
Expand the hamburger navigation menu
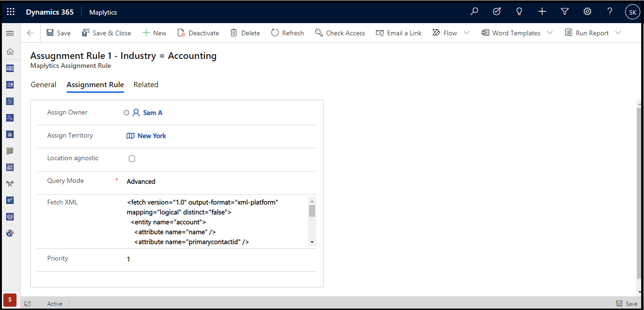click(10, 33)
